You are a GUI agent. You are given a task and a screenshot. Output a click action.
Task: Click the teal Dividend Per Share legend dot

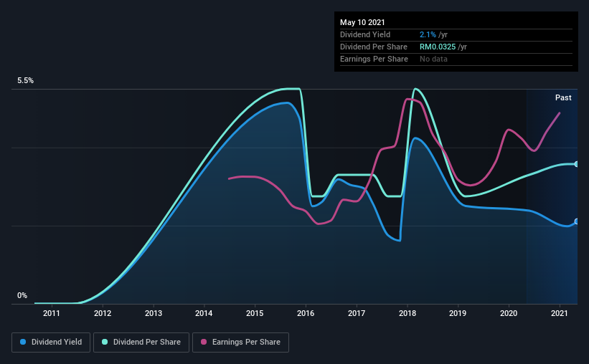point(105,342)
